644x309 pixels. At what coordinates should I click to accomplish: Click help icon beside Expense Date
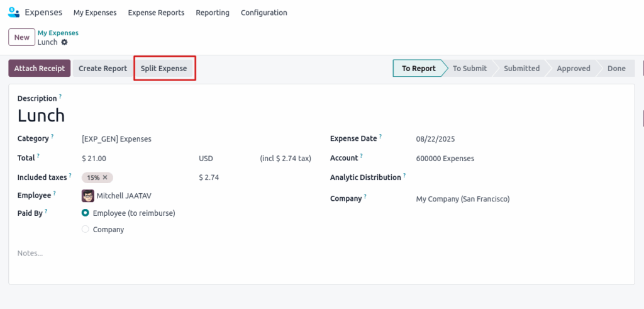380,137
